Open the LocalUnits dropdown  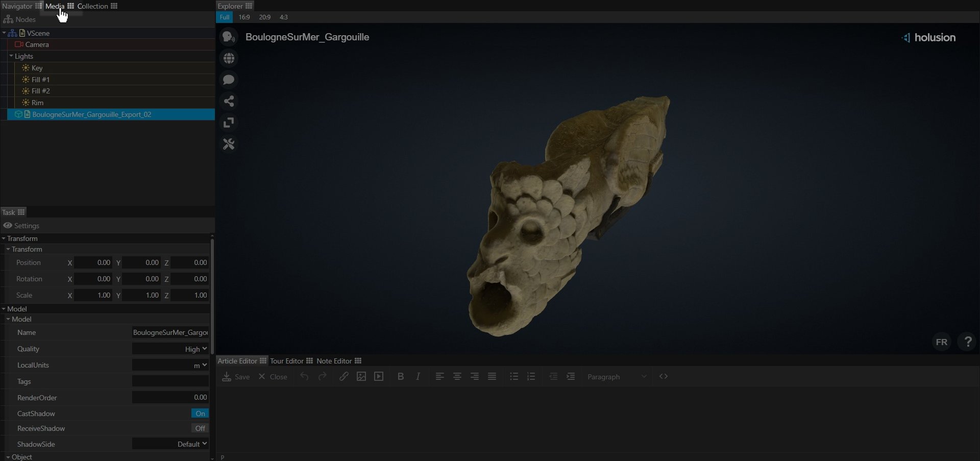170,365
